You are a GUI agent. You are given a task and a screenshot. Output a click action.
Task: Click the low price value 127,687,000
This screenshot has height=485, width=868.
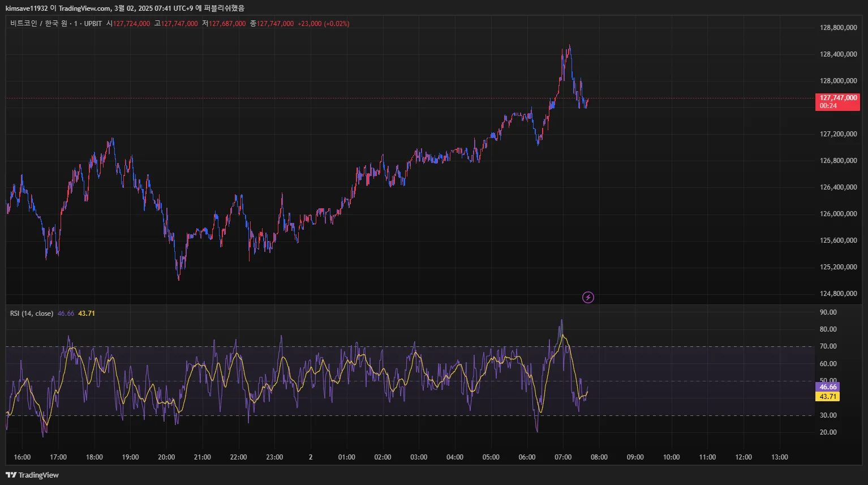[227, 24]
